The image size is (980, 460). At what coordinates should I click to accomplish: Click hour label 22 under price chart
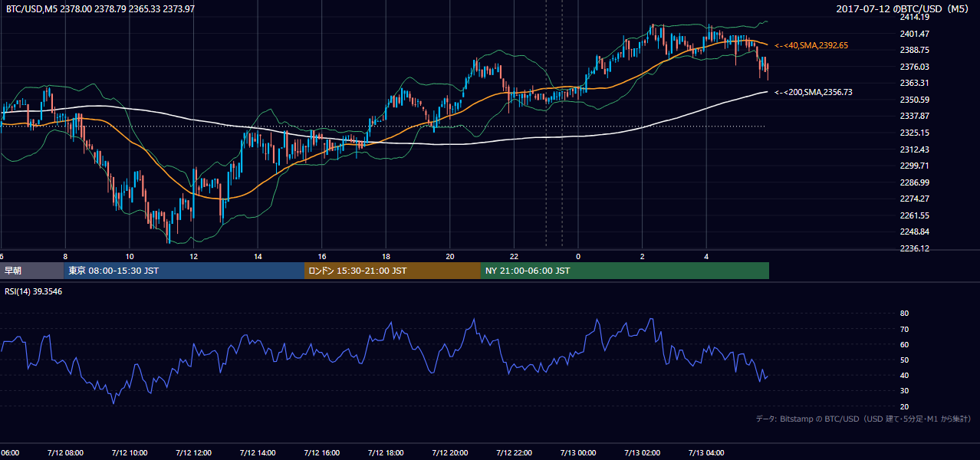[514, 256]
